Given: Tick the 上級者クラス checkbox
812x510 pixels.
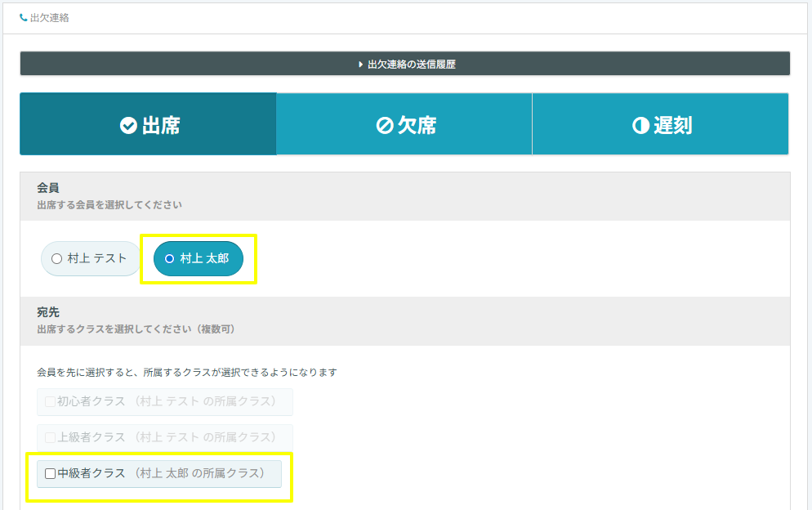Looking at the screenshot, I should [51, 437].
